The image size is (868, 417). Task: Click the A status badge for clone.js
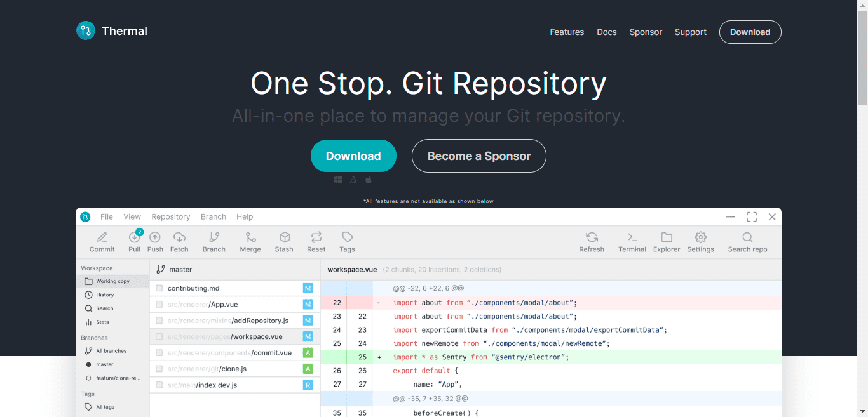pos(308,369)
